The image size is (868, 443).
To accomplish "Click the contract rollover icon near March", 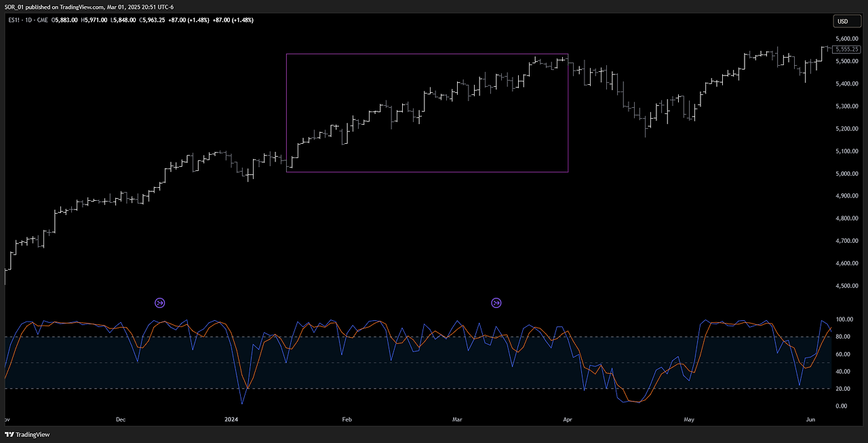I will click(496, 303).
